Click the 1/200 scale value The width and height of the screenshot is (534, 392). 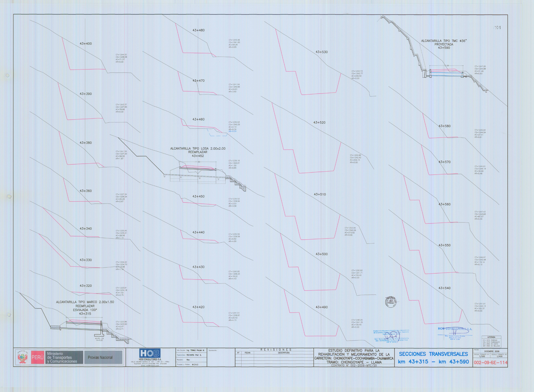[x=482, y=356]
